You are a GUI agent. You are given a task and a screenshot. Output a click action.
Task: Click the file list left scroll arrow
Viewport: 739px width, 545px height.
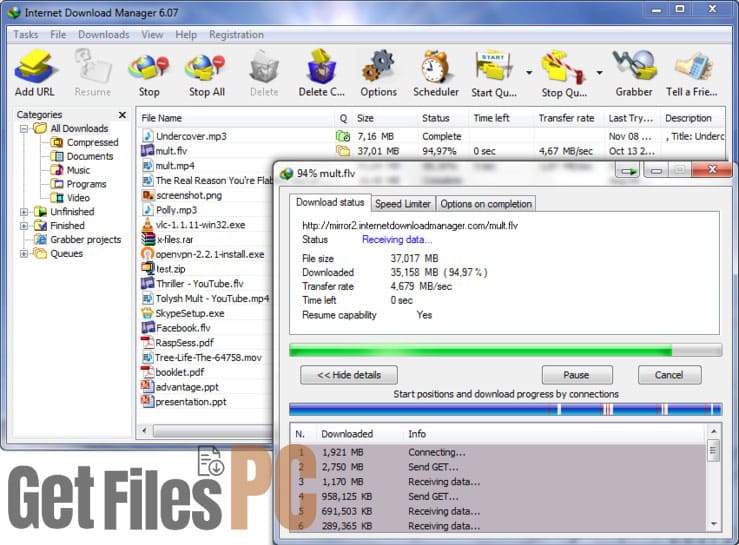coord(144,430)
